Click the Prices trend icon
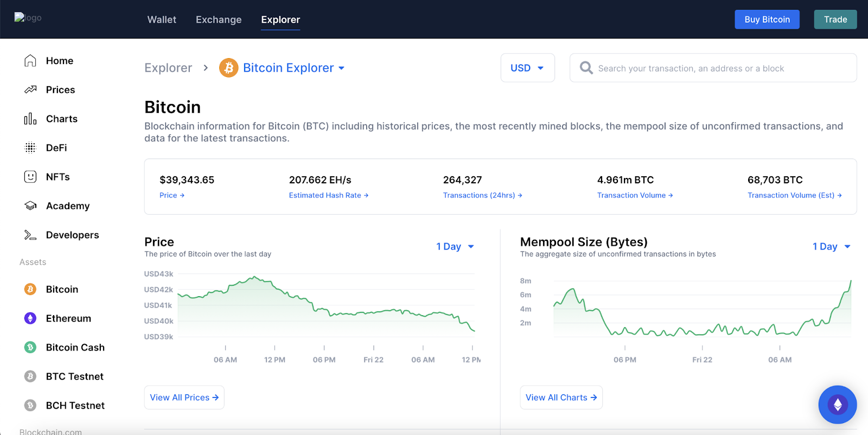This screenshot has height=435, width=868. (30, 89)
